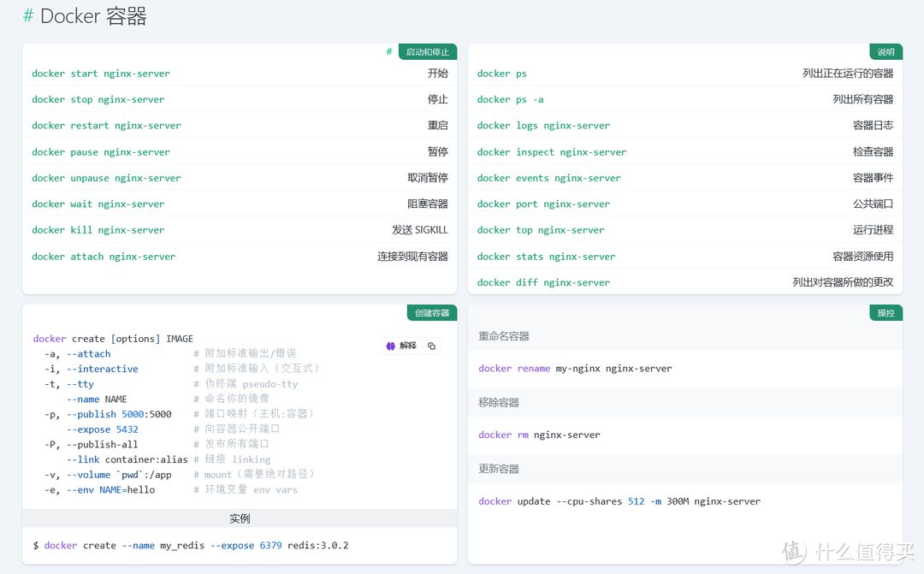
Task: Click the 解释 explain button
Action: [x=401, y=346]
